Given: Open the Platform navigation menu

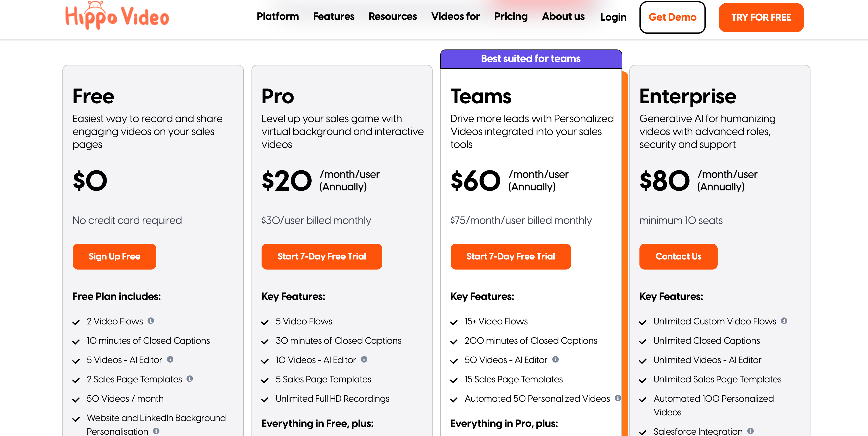Looking at the screenshot, I should [278, 16].
